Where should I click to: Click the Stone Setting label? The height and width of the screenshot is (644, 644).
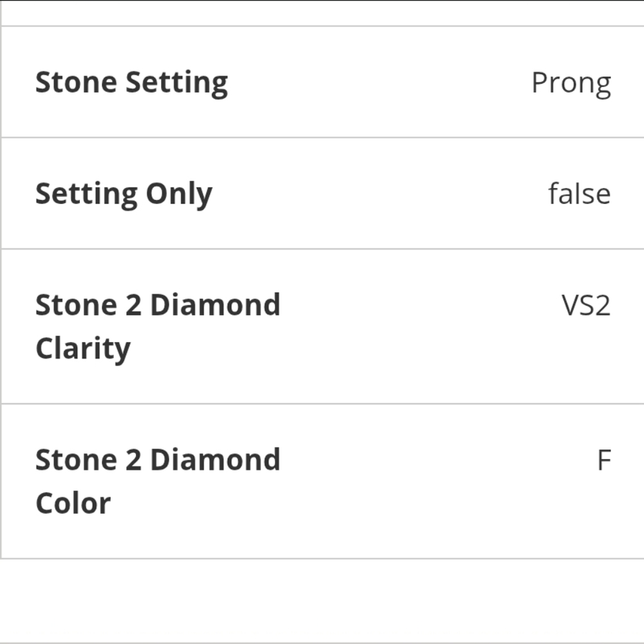pos(131,83)
